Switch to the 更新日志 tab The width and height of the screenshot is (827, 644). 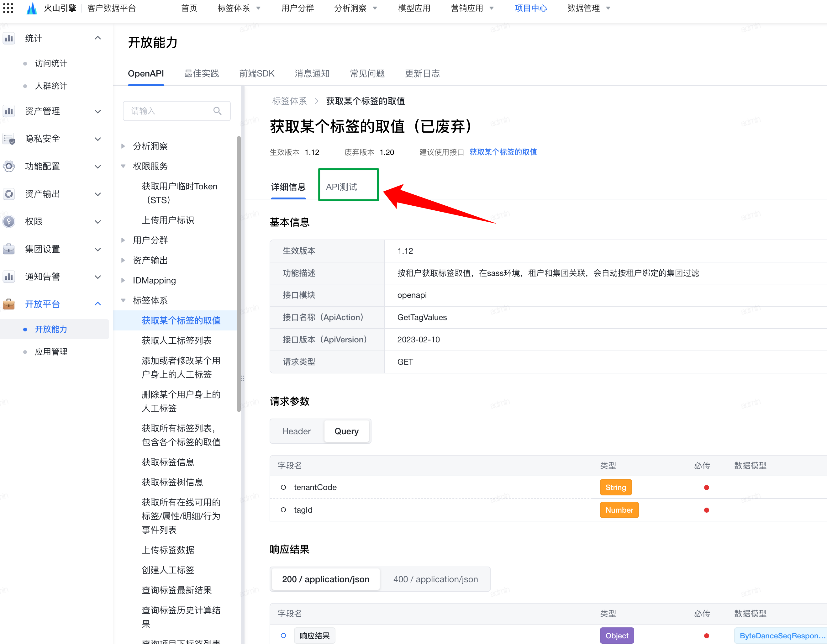[x=423, y=73]
